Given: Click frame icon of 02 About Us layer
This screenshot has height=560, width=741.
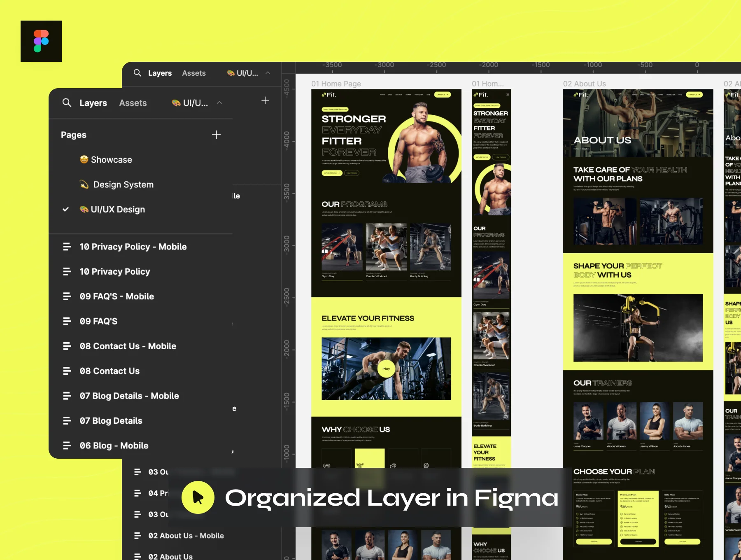Looking at the screenshot, I should click(137, 556).
